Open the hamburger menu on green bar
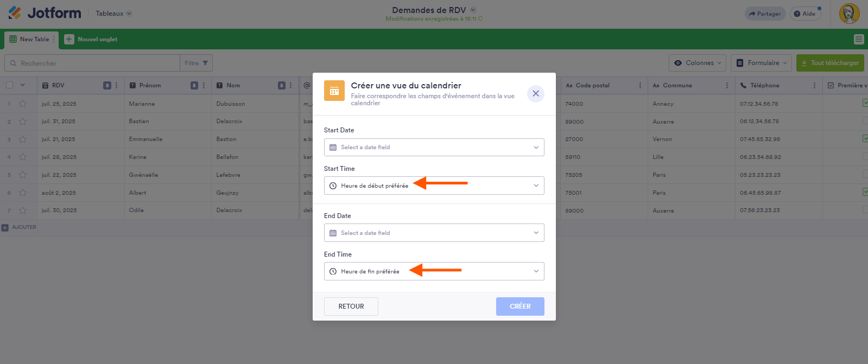This screenshot has height=364, width=868. click(858, 39)
